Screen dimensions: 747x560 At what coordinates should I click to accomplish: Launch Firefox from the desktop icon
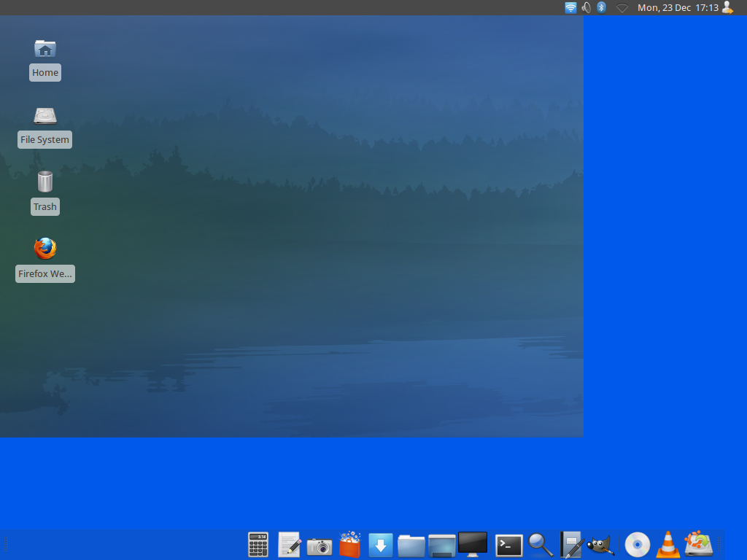(45, 248)
